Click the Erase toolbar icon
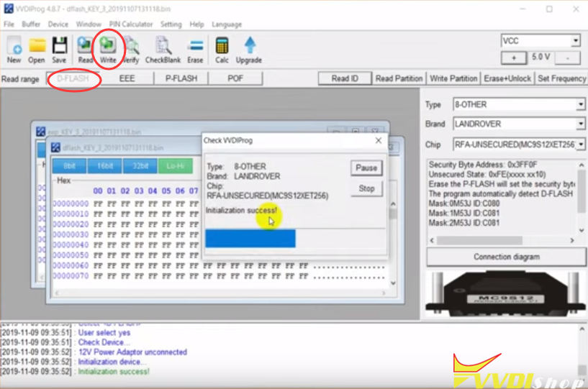This screenshot has width=588, height=389. [x=195, y=50]
